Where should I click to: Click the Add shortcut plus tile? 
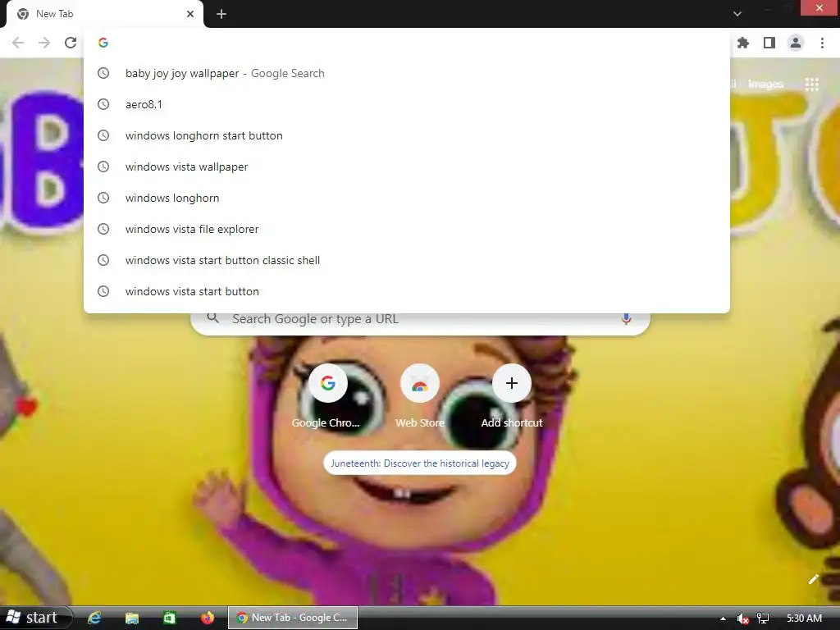[512, 396]
